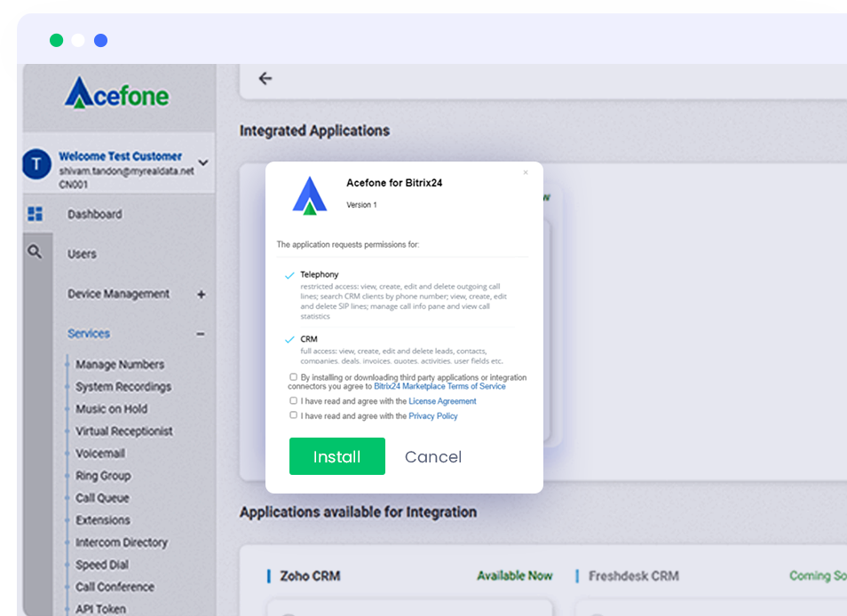Expand the Device Management section
This screenshot has width=847, height=616.
pyautogui.click(x=201, y=294)
